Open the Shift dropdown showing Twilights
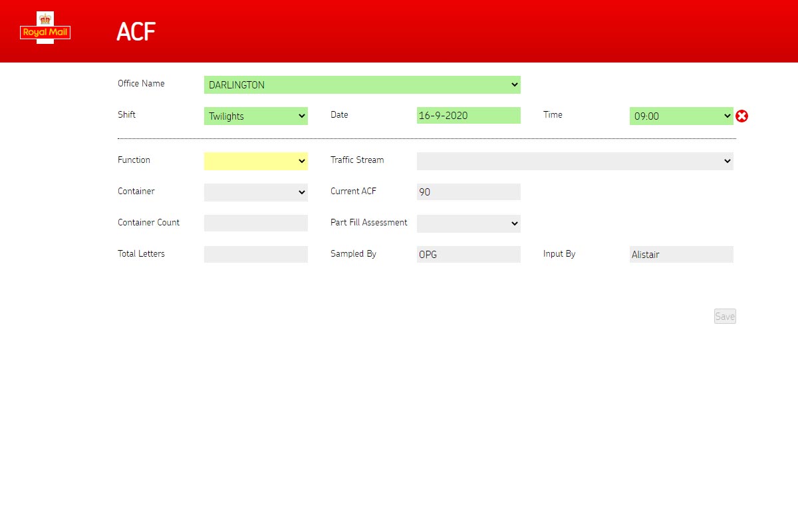 (x=255, y=116)
